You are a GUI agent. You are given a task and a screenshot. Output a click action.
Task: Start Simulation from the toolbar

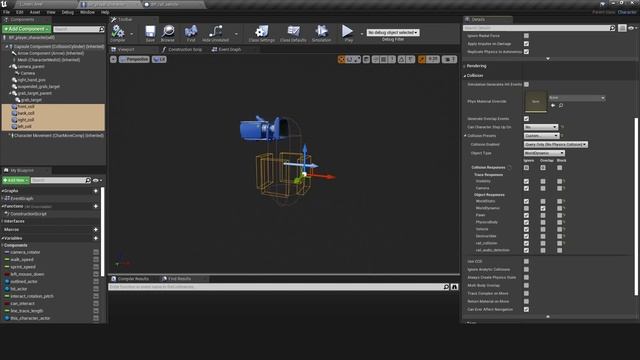[322, 31]
